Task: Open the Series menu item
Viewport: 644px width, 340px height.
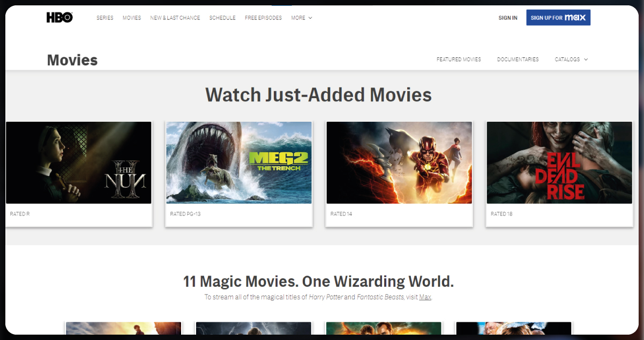Action: click(105, 18)
